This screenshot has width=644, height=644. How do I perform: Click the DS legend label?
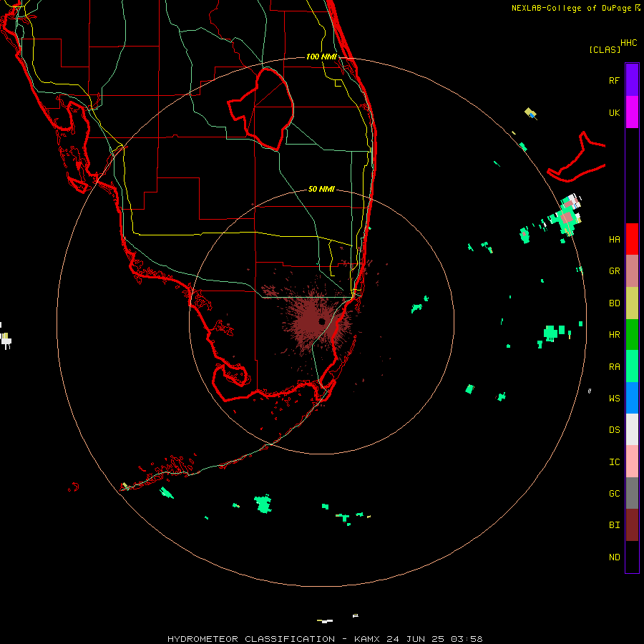614,430
